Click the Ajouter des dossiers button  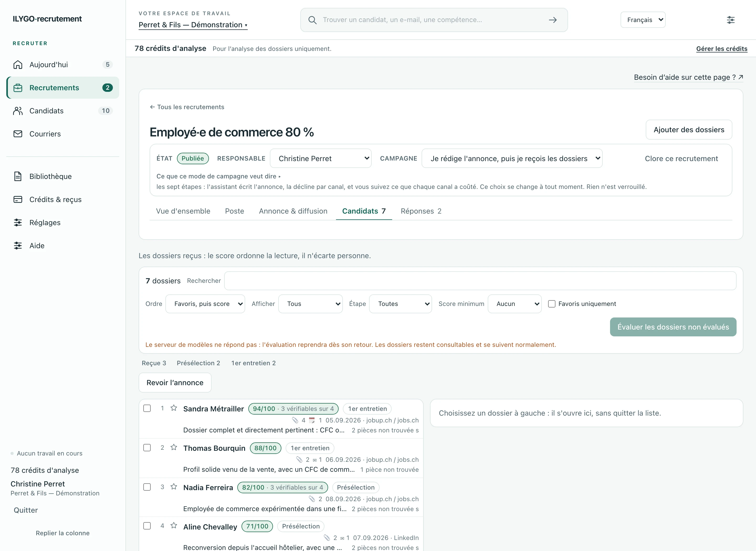(x=689, y=130)
